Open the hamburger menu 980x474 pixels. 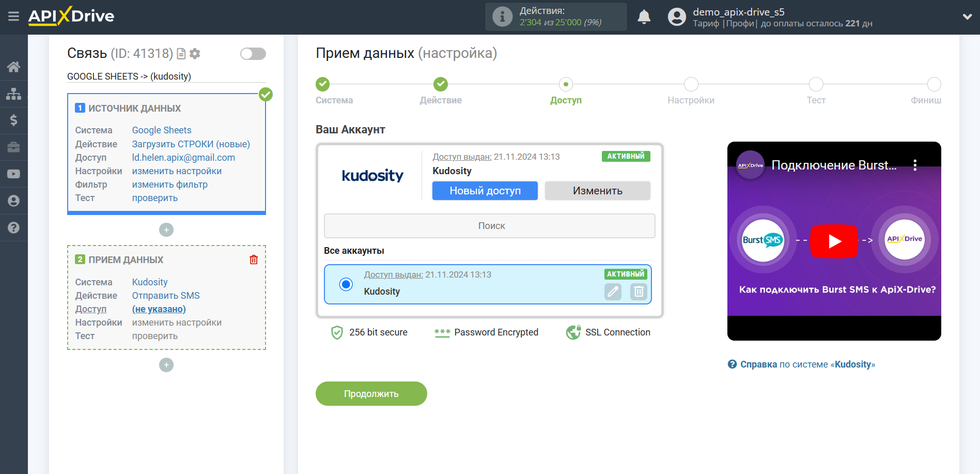pyautogui.click(x=13, y=17)
